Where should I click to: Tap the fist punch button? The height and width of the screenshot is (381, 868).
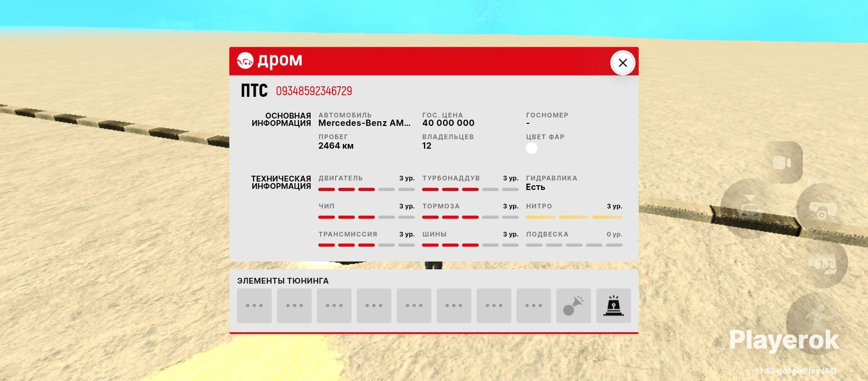(822, 262)
